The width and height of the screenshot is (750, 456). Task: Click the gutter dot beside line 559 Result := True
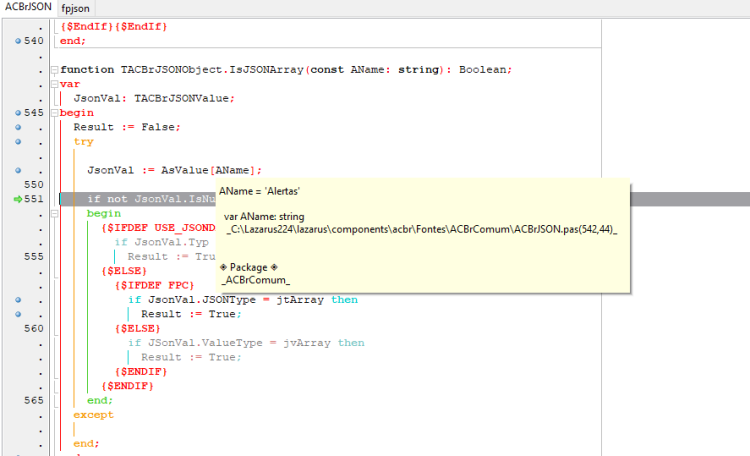(x=18, y=314)
